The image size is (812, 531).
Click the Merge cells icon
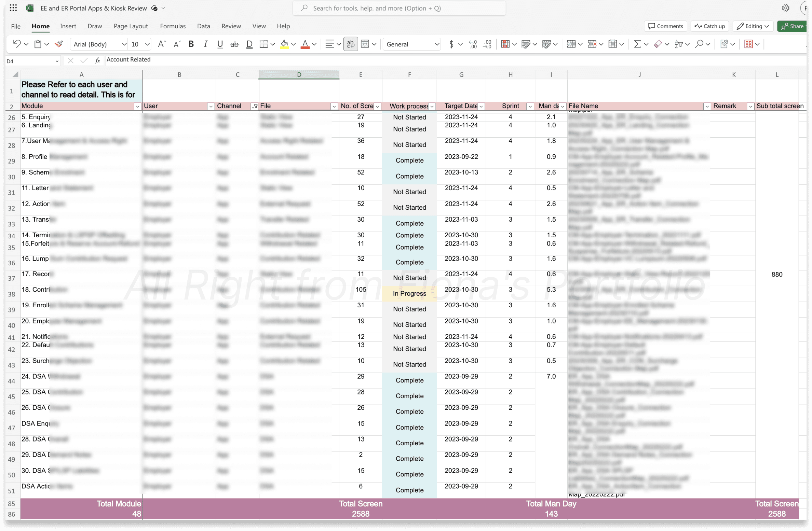click(x=365, y=44)
